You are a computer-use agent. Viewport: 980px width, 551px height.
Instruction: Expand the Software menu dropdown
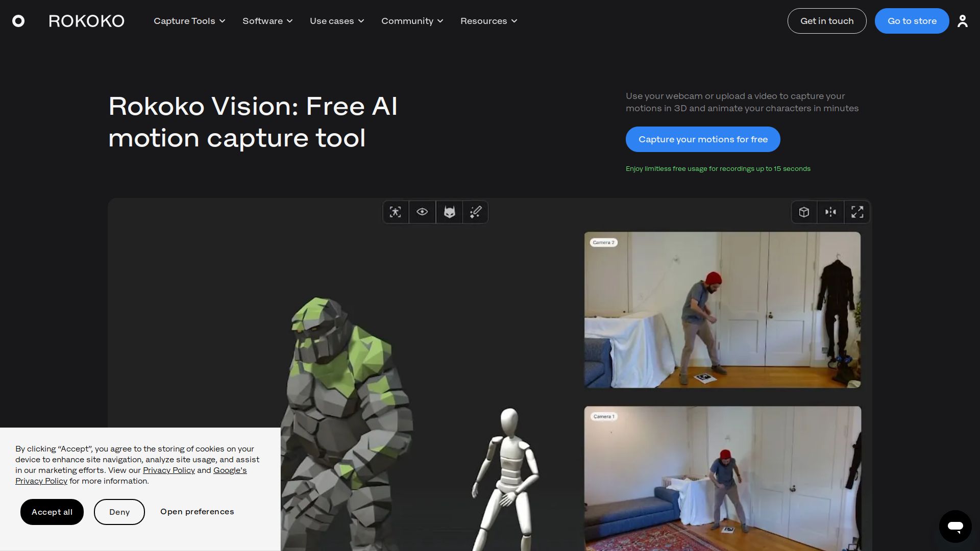(267, 21)
